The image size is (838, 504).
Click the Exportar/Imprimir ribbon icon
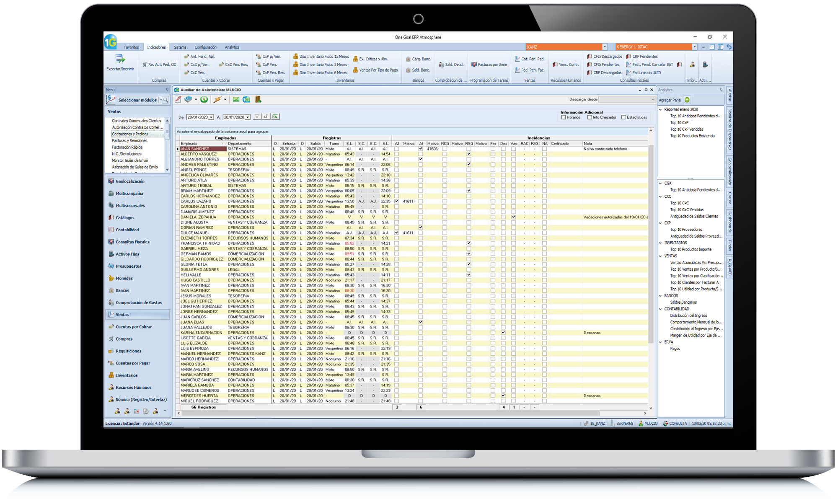(120, 63)
